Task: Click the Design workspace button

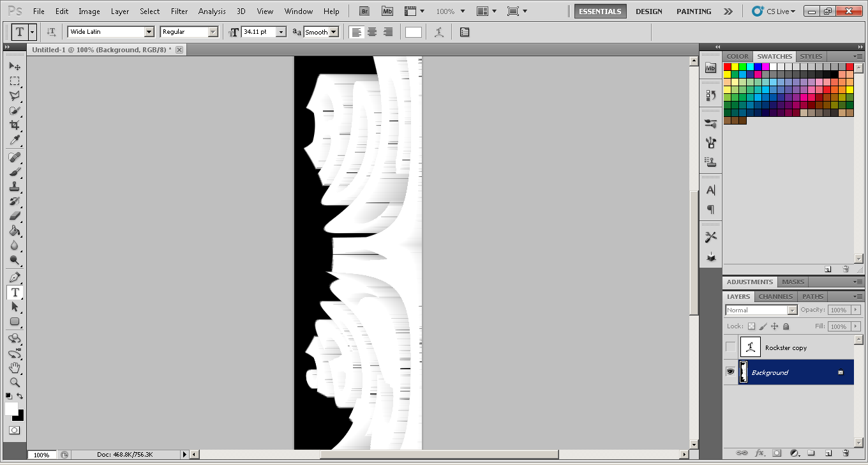Action: (x=648, y=11)
